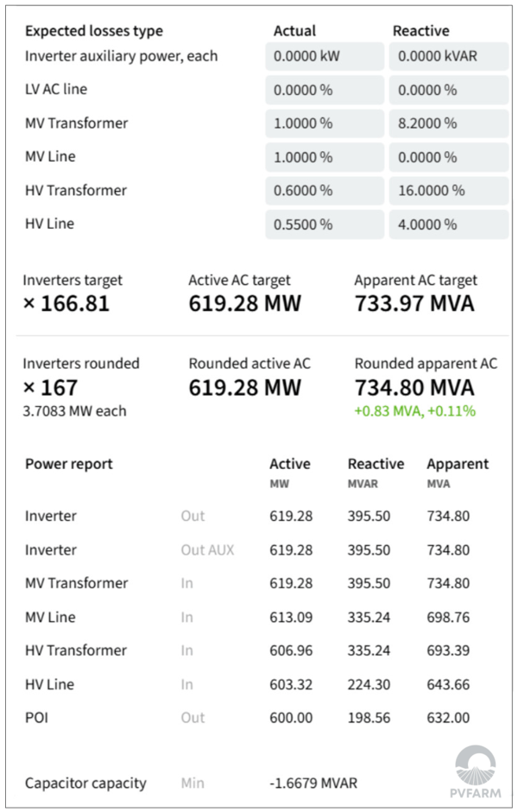The height and width of the screenshot is (812, 518).
Task: Click the PVFARM logo icon
Action: (475, 765)
